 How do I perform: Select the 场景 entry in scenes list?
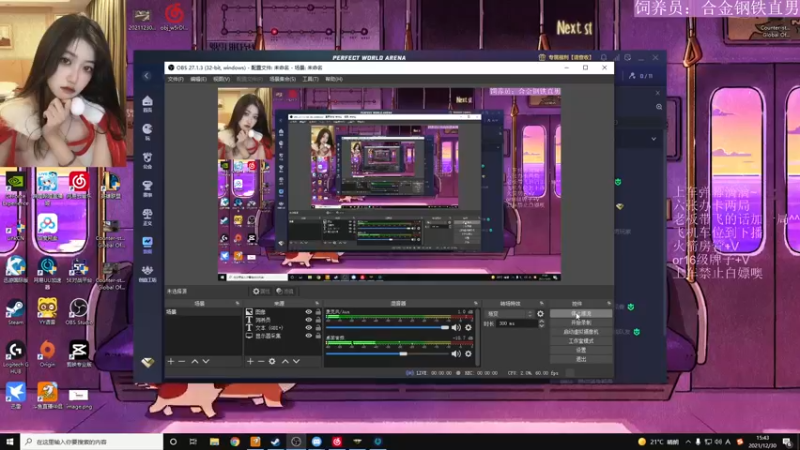coord(203,312)
